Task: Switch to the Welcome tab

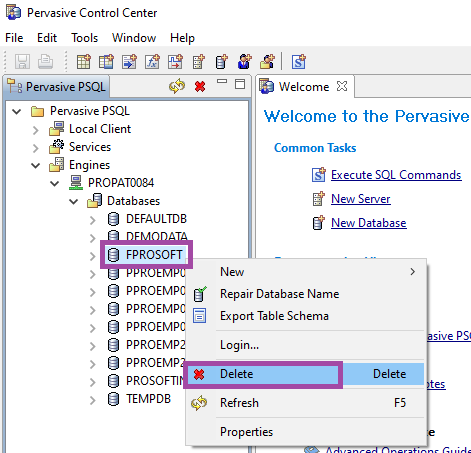Action: [x=304, y=87]
